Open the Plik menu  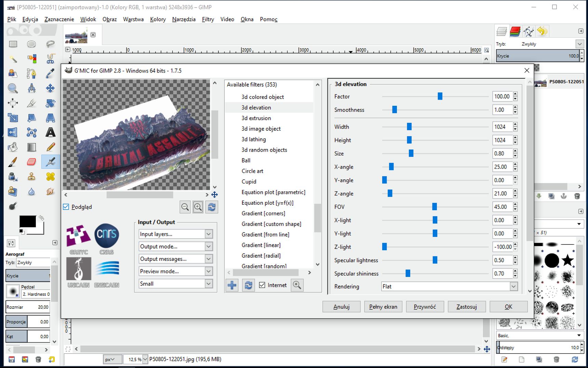point(12,19)
